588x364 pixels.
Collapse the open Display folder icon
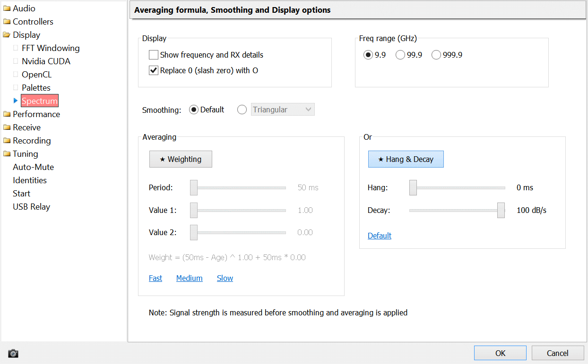click(x=7, y=35)
